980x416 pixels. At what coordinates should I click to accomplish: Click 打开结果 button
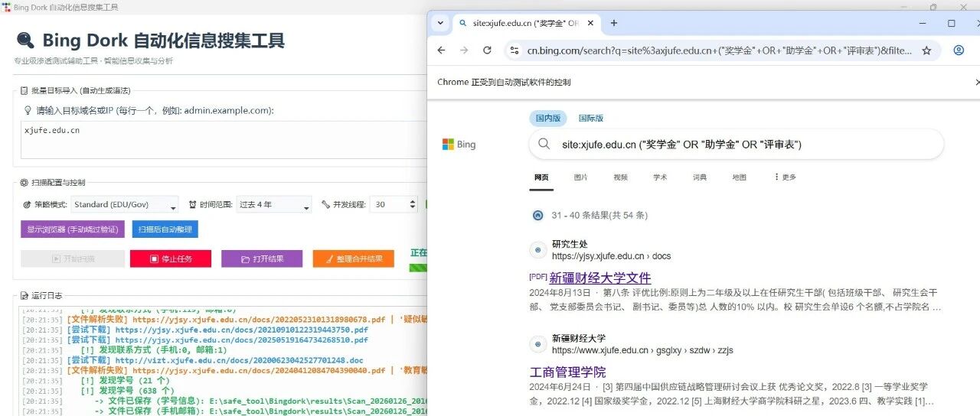click(x=262, y=258)
